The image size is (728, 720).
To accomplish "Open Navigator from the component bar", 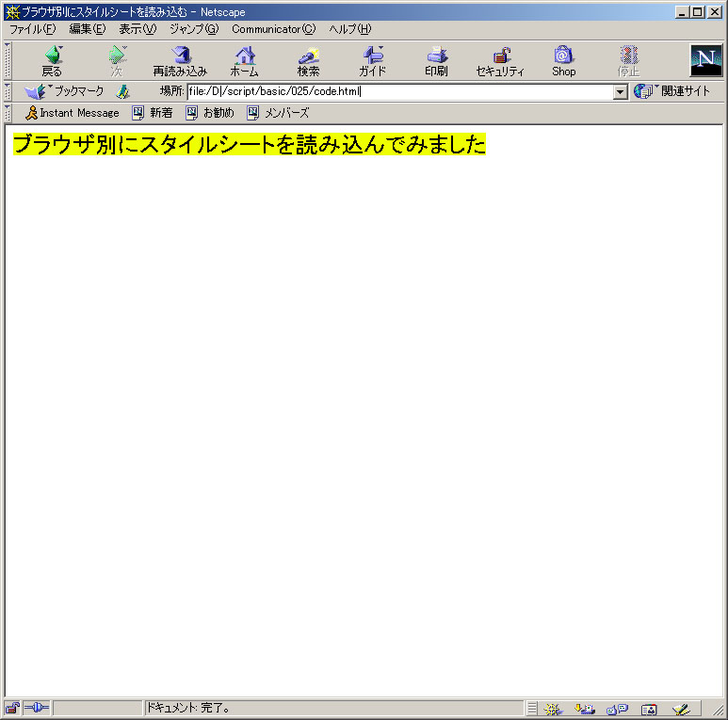I will click(553, 709).
